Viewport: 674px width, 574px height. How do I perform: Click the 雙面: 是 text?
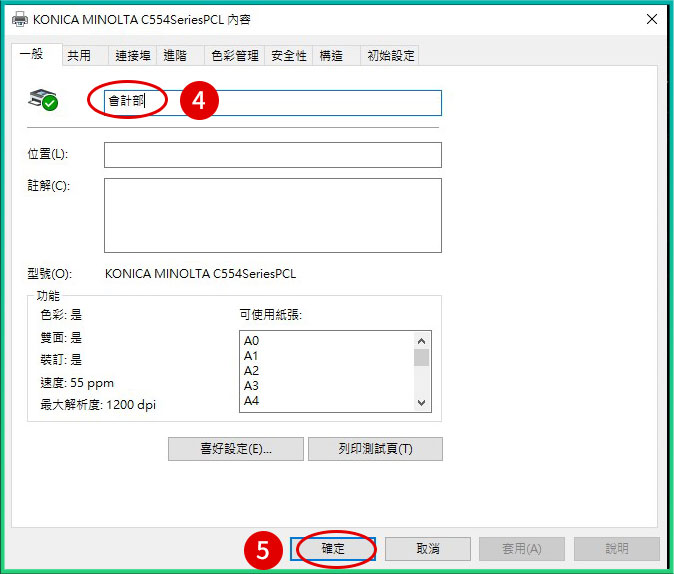click(x=61, y=338)
